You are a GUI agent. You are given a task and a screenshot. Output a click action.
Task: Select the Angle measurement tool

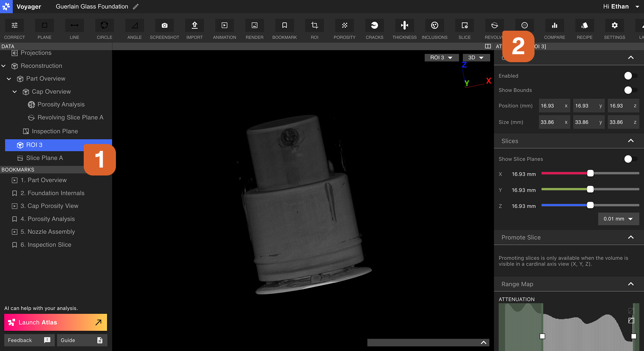pos(134,29)
